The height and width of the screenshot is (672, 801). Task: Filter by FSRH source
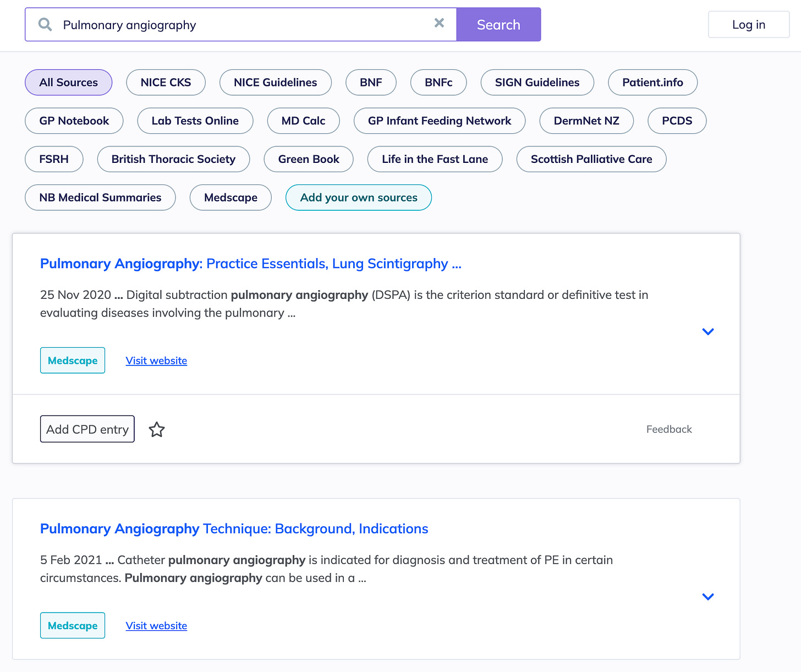[54, 159]
